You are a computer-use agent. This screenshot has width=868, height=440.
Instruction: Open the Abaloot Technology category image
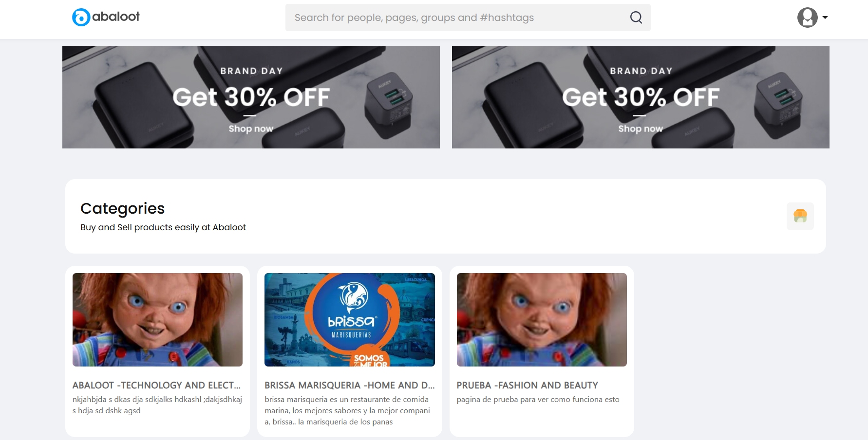point(157,320)
